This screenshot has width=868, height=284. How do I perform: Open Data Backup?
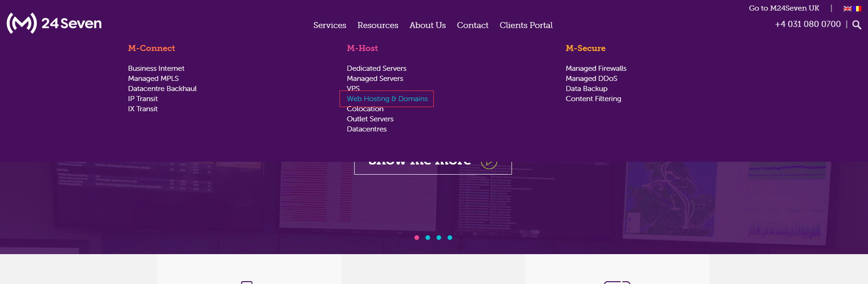[x=586, y=89]
